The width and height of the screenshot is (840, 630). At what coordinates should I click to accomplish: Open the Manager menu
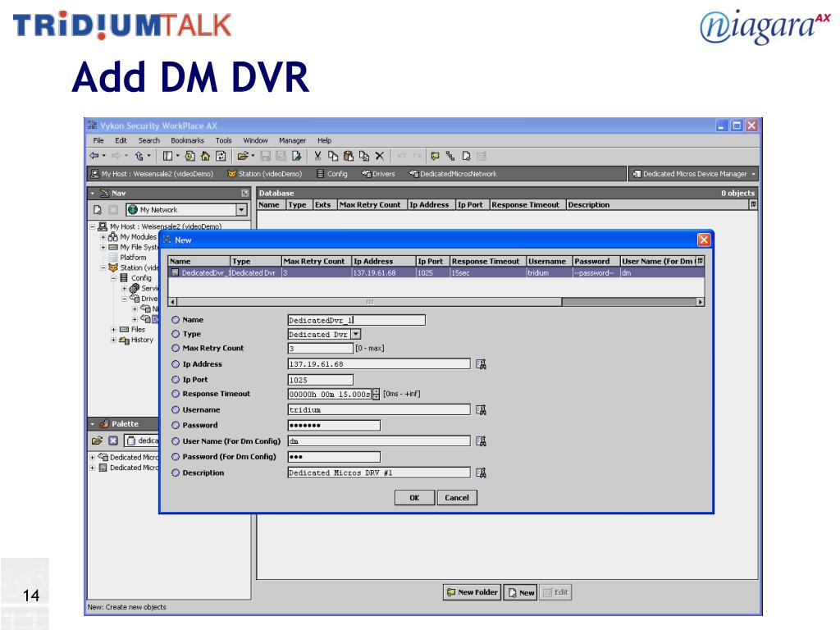click(x=292, y=140)
